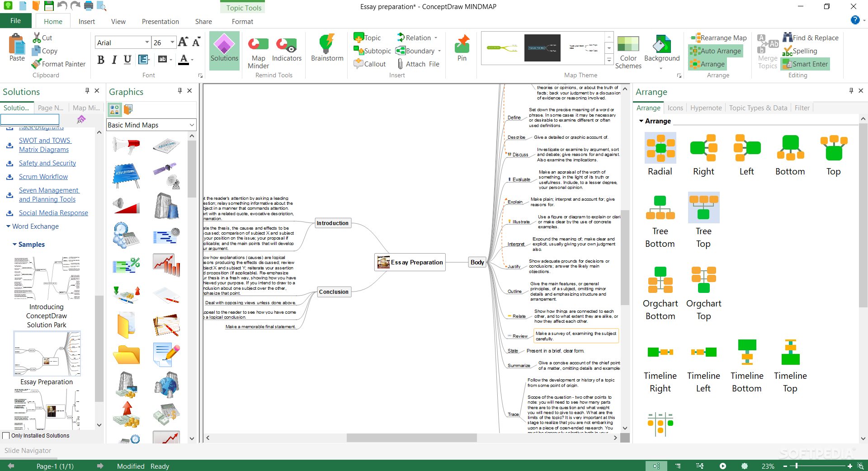Click Rearrange Map button

point(718,38)
